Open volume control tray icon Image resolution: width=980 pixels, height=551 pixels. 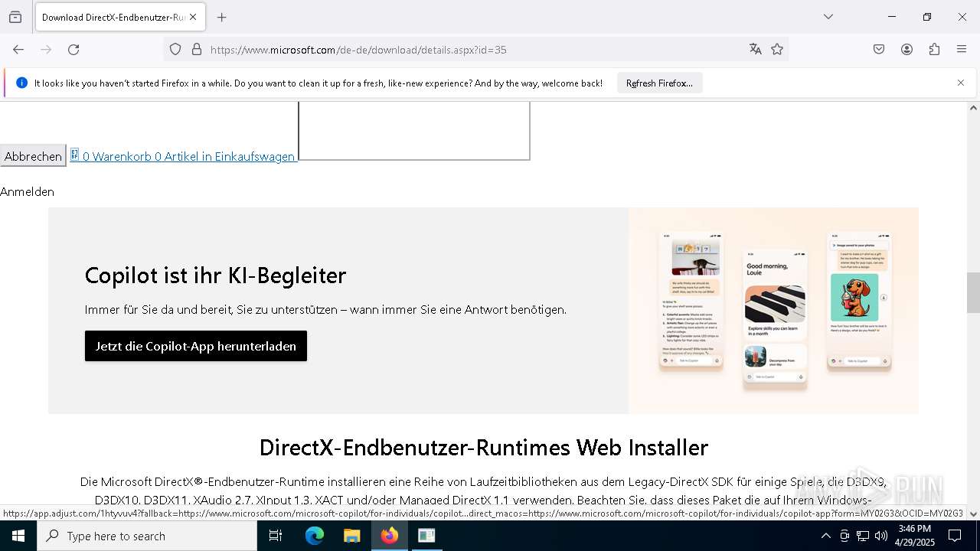pos(881,536)
